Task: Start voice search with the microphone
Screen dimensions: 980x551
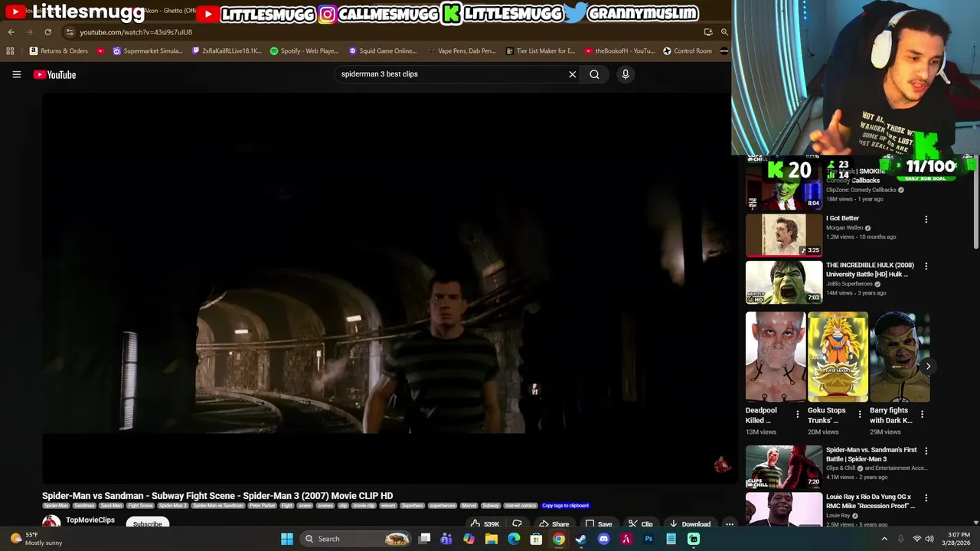Action: tap(626, 74)
